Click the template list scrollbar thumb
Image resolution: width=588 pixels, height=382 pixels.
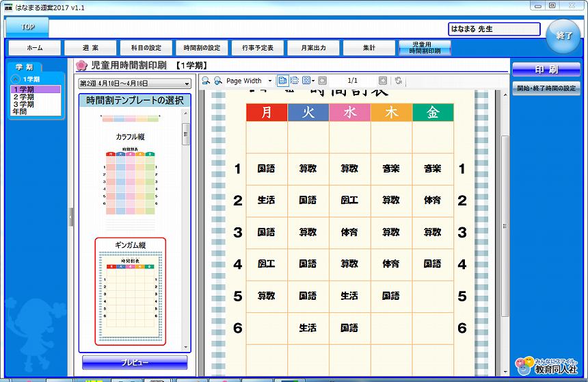point(185,133)
